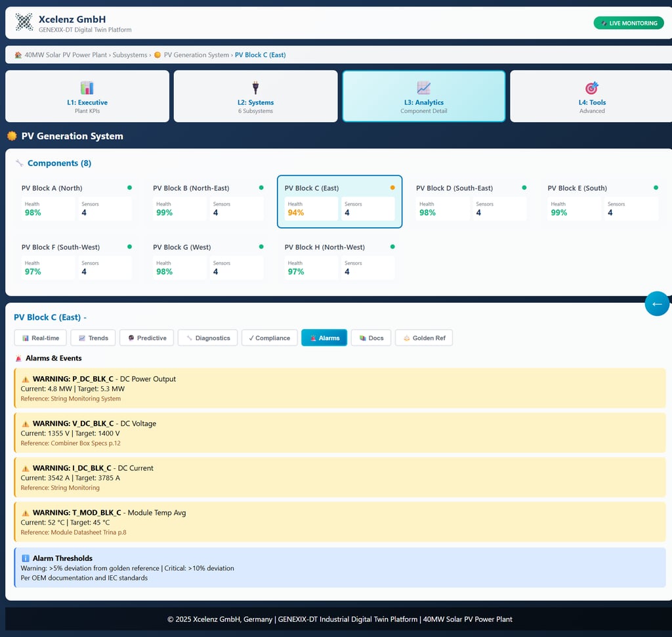Click the line chart icon on the L3: Analytics card
Viewport: 672px width, 637px height.
[x=423, y=87]
